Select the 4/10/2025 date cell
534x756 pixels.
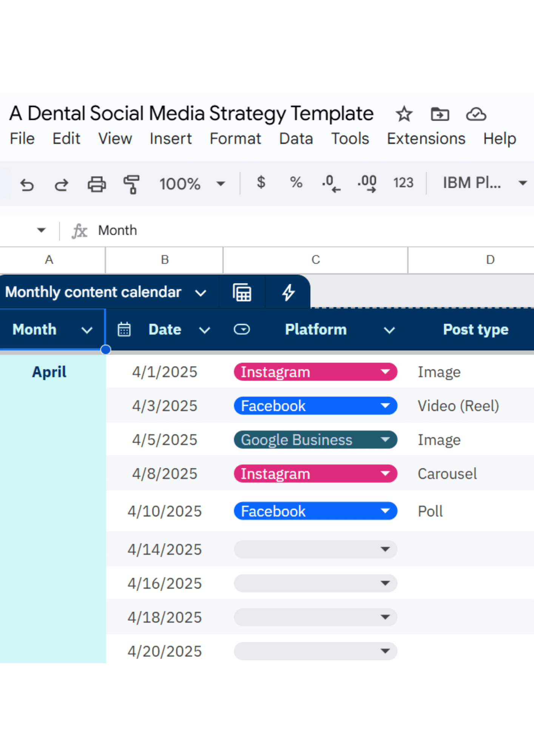pyautogui.click(x=165, y=511)
